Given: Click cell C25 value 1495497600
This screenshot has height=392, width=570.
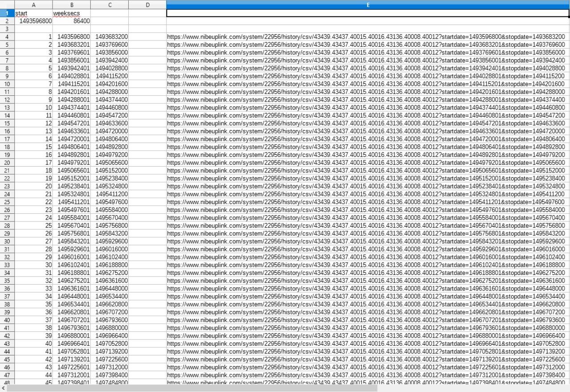Looking at the screenshot, I should tap(110, 202).
